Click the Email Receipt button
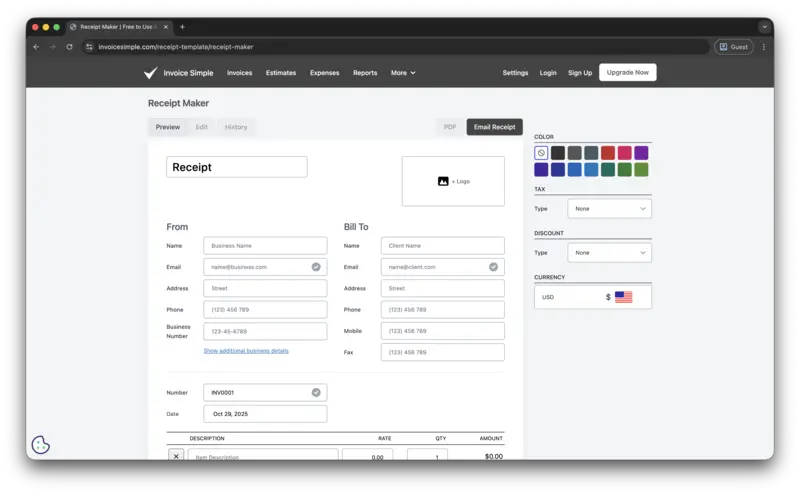 click(494, 127)
